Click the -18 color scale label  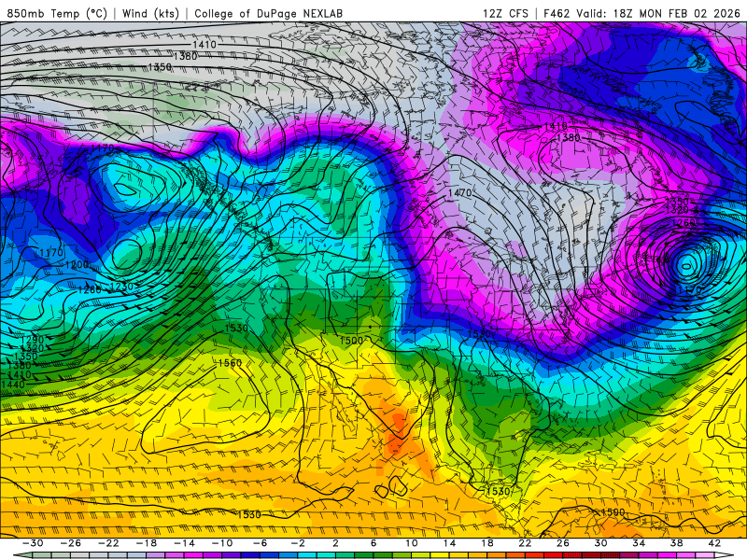coord(147,543)
